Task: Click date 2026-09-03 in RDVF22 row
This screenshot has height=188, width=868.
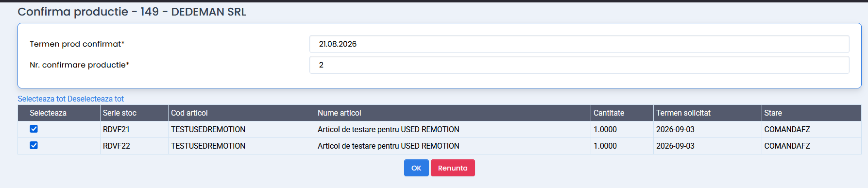Action: pyautogui.click(x=675, y=146)
